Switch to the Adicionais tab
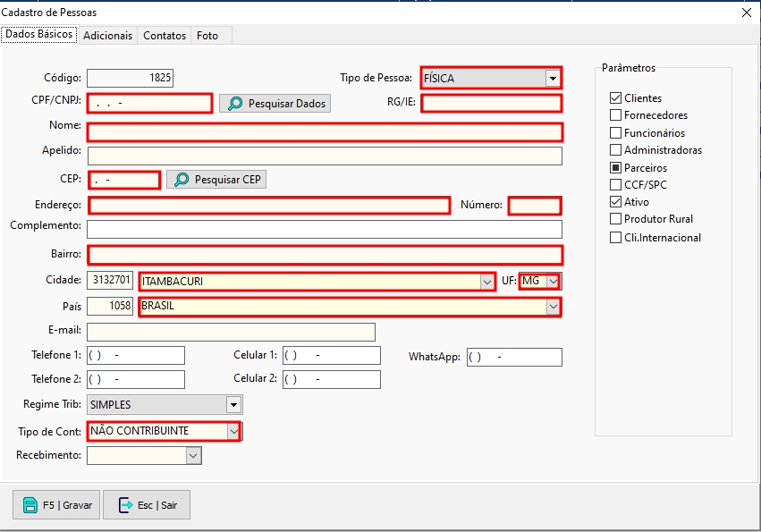761x532 pixels. point(108,36)
